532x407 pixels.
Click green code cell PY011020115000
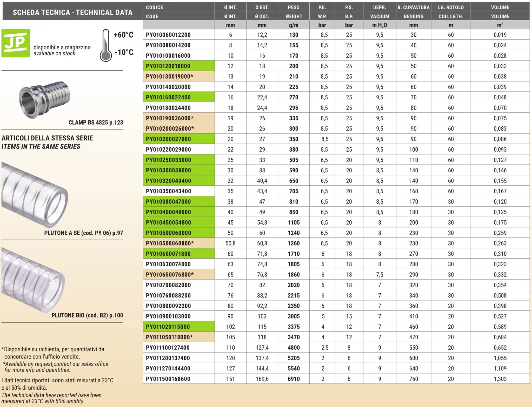pyautogui.click(x=178, y=327)
